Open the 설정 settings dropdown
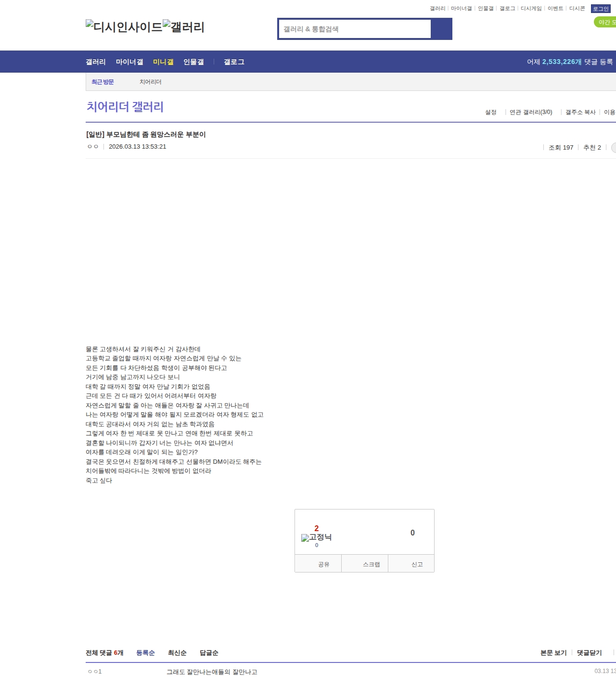The image size is (616, 687). tap(491, 112)
